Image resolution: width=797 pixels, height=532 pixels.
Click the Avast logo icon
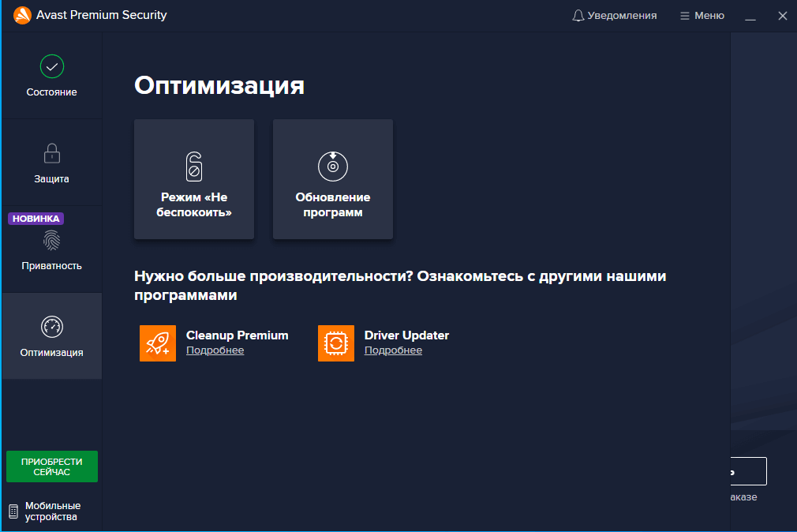tap(22, 15)
